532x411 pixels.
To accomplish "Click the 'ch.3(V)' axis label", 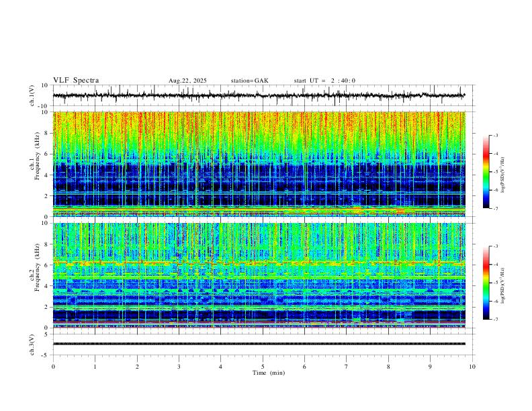I will pos(32,345).
